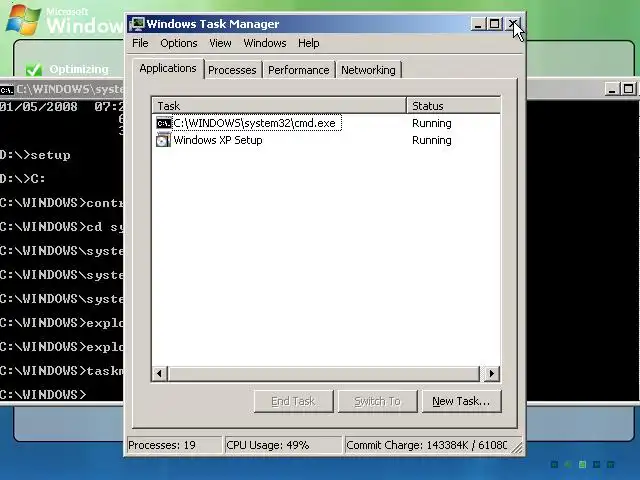Screen dimensions: 640x480
Task: Switch to the Networking tab
Action: (368, 70)
